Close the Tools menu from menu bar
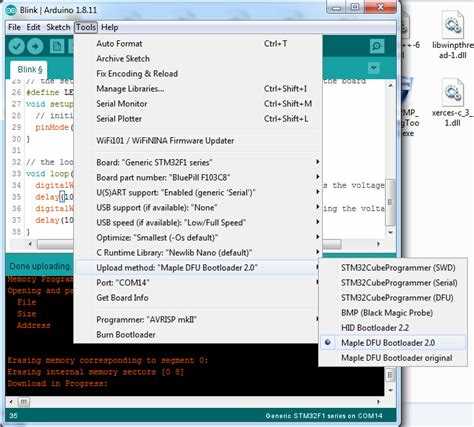 pyautogui.click(x=86, y=27)
